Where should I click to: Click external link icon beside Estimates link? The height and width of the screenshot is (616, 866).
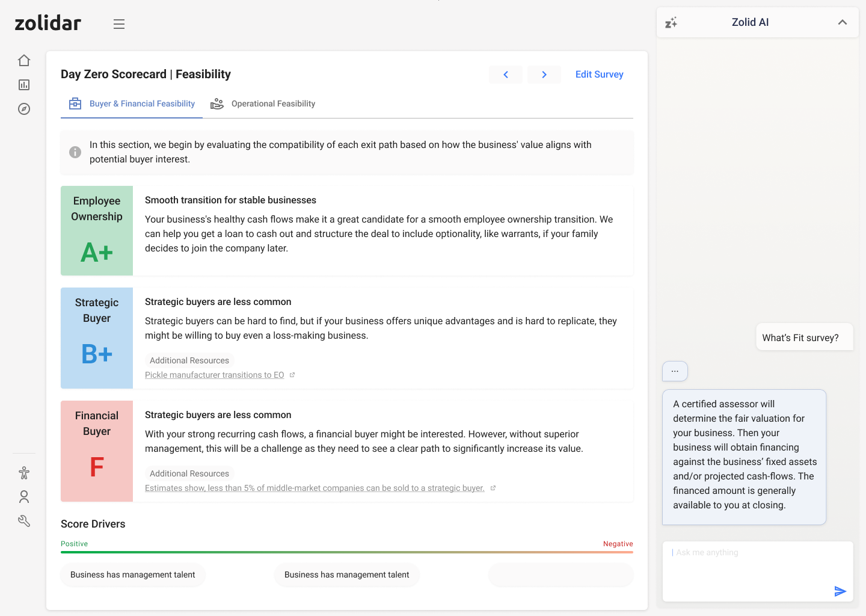[493, 488]
